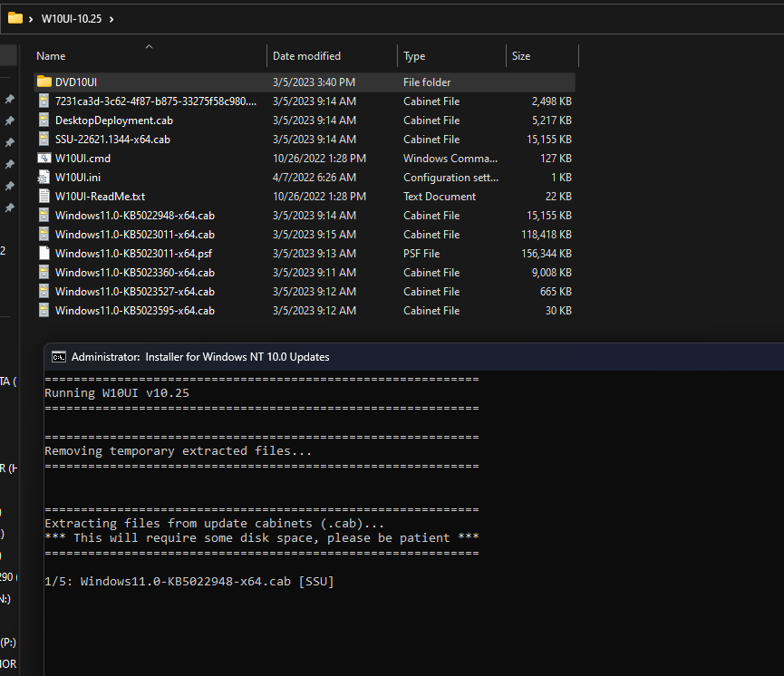
Task: Select Windows11.0-KB5022948-x64.cab file name
Action: point(134,215)
